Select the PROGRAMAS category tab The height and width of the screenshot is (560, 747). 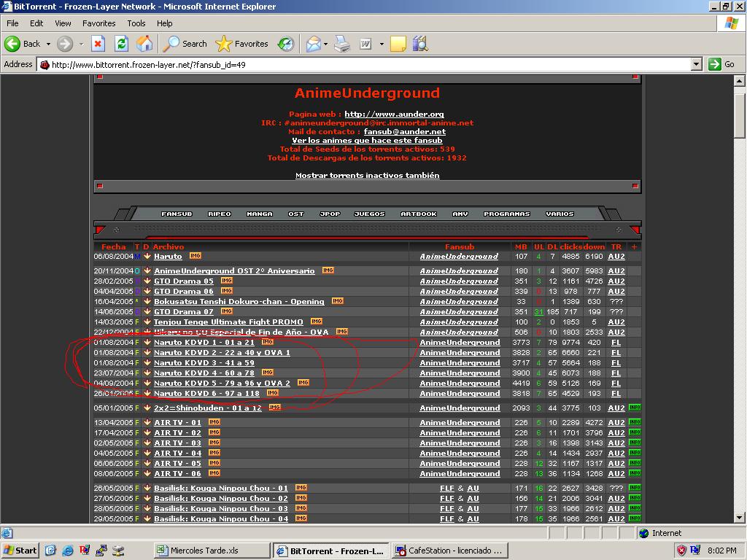[507, 214]
